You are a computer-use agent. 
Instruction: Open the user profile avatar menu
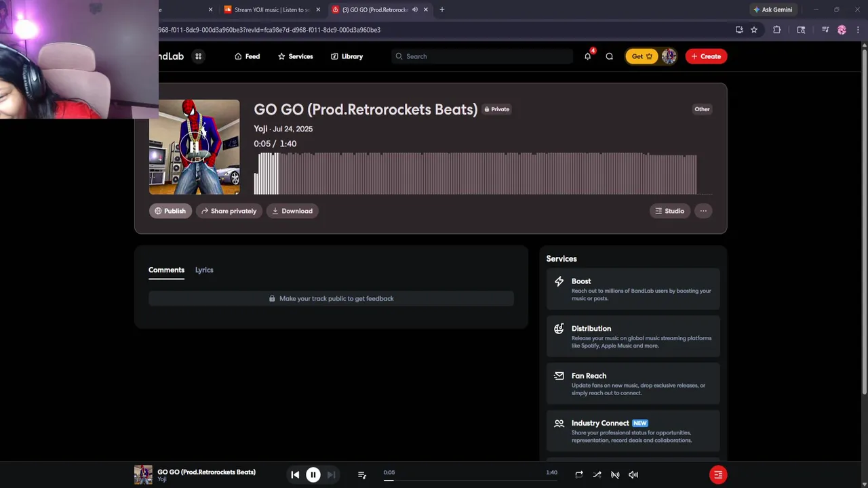pos(669,56)
